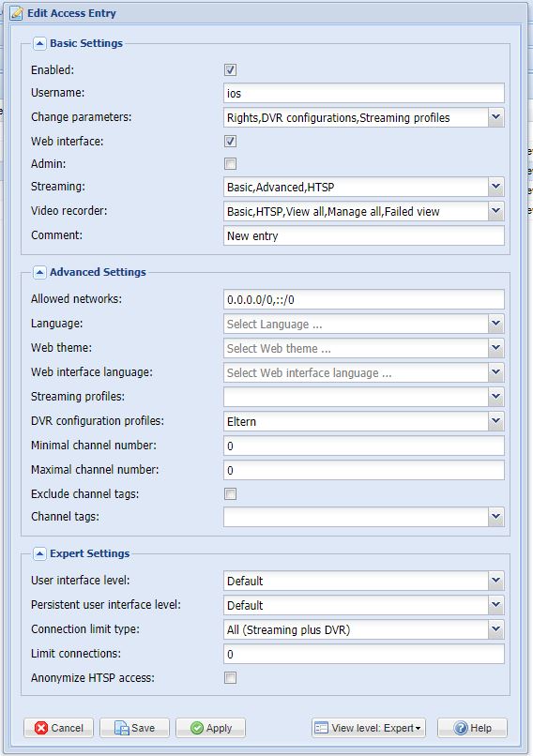Image resolution: width=533 pixels, height=756 pixels.
Task: Click the red Cancel icon
Action: (x=41, y=728)
